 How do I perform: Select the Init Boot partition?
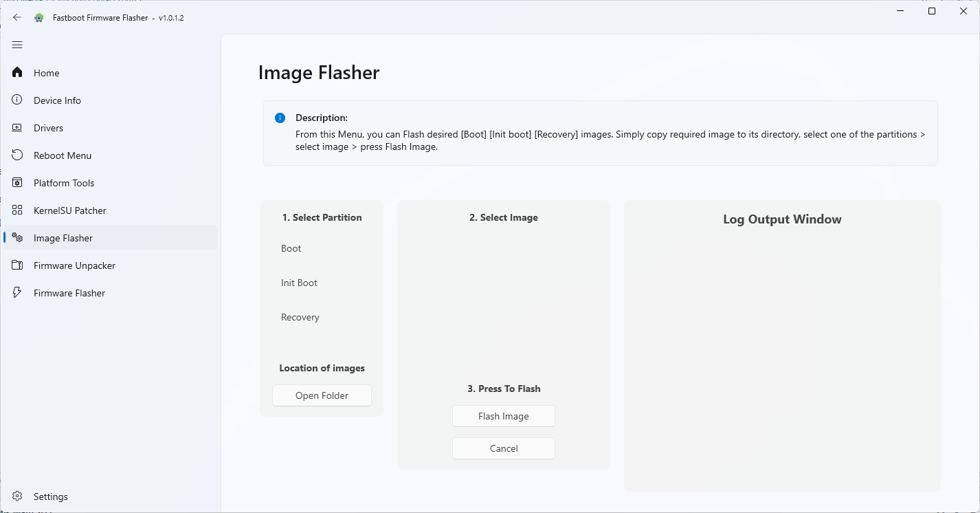point(298,283)
